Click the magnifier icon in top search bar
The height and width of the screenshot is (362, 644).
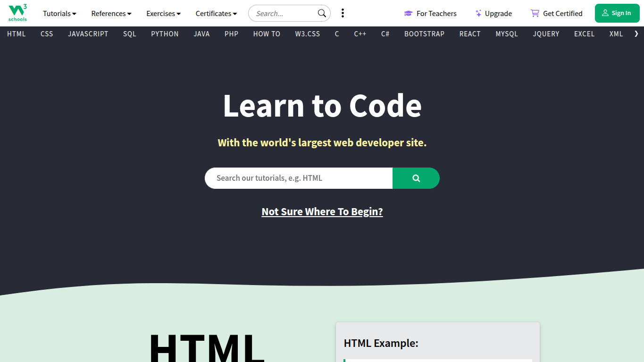point(321,13)
